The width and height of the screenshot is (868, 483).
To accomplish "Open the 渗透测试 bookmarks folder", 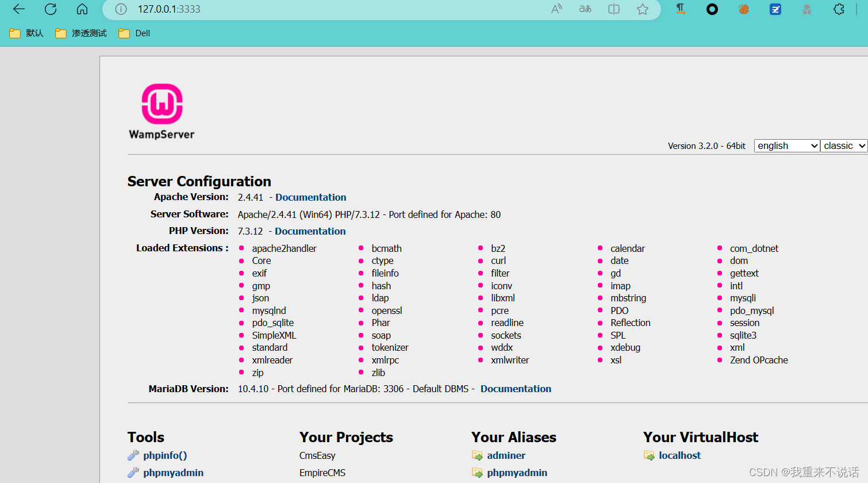I will pos(81,33).
